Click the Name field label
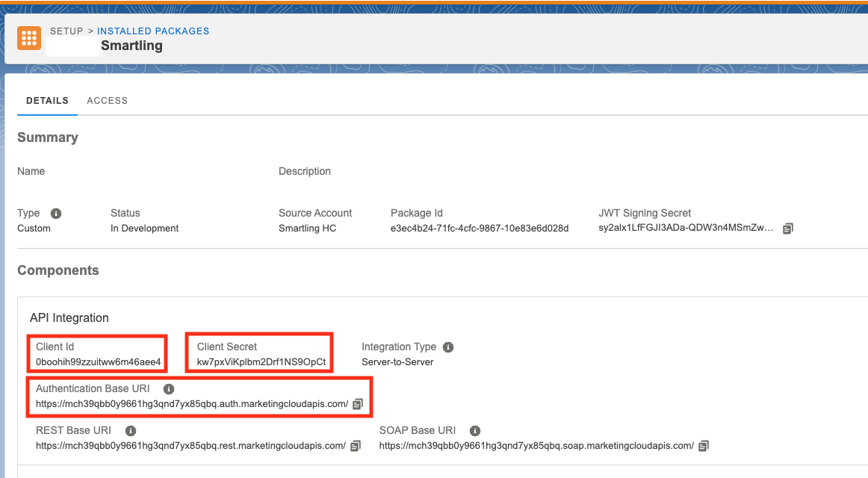The image size is (868, 478). pyautogui.click(x=31, y=172)
